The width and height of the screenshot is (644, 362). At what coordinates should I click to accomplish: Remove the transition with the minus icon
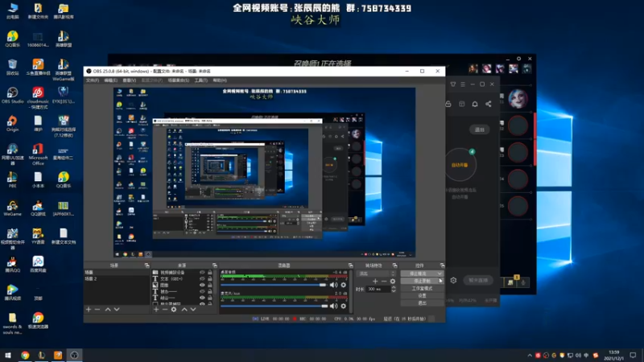(384, 281)
